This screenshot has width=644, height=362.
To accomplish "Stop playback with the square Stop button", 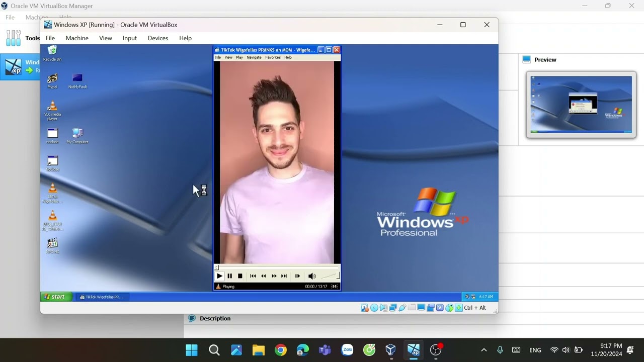I will [x=240, y=276].
